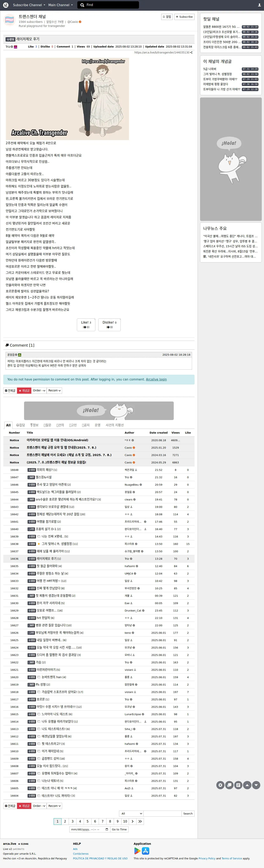The height and width of the screenshot is (868, 264).
Task: Open the Terms of Service footer link
Action: 232,858
